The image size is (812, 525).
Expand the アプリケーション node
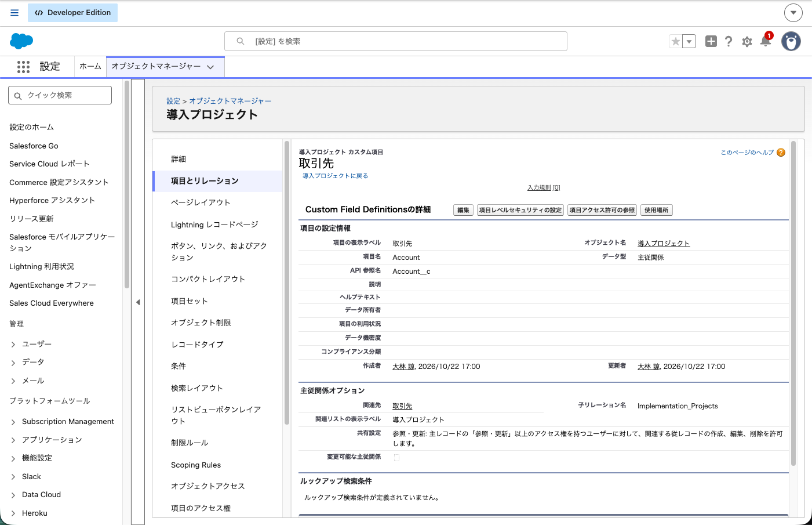pyautogui.click(x=13, y=440)
